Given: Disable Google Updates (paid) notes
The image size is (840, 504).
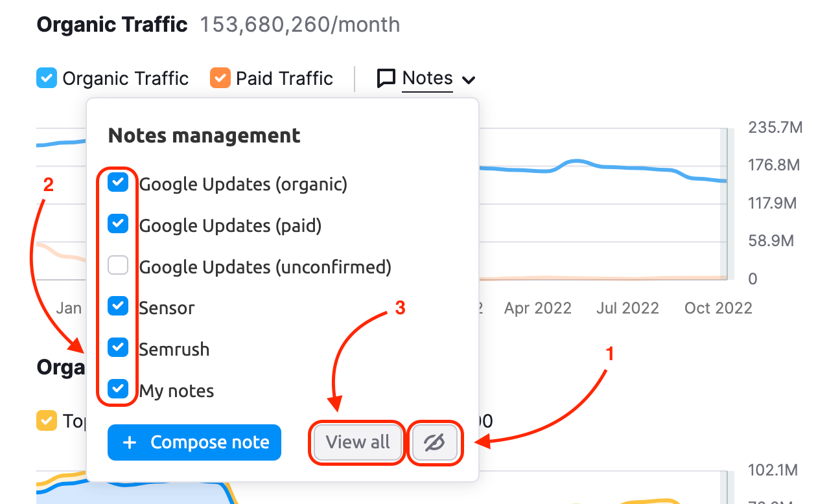Looking at the screenshot, I should 117,224.
